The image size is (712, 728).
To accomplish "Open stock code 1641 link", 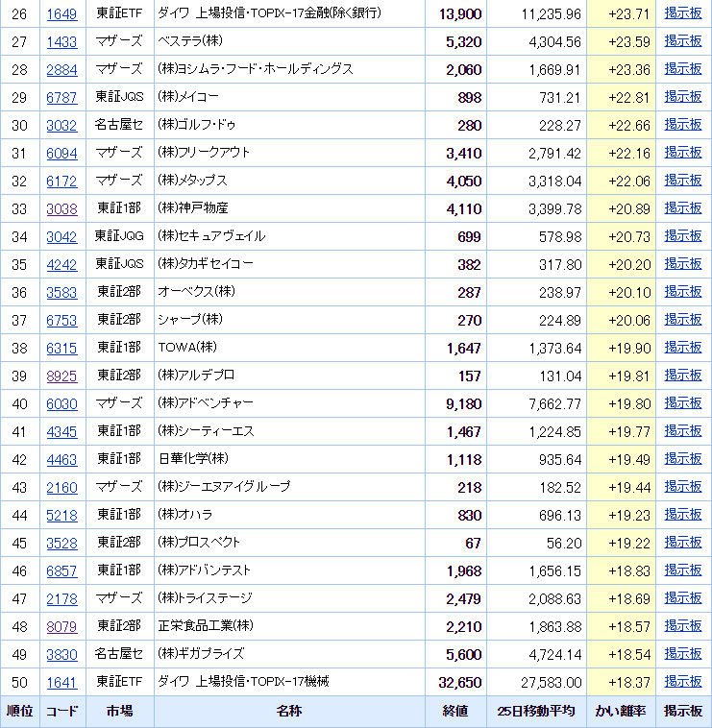I will [x=61, y=683].
